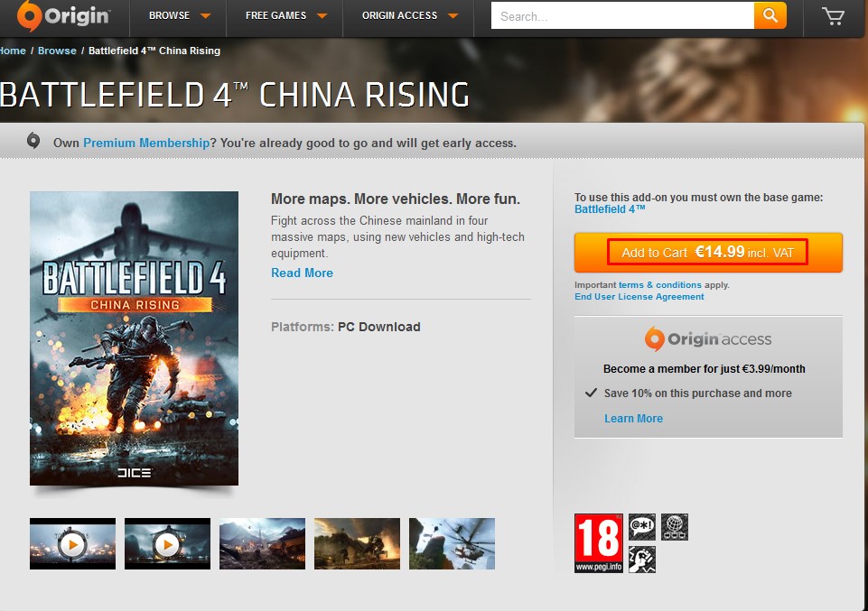Go to Browse in the breadcrumb
This screenshot has height=611, width=868.
[x=57, y=51]
